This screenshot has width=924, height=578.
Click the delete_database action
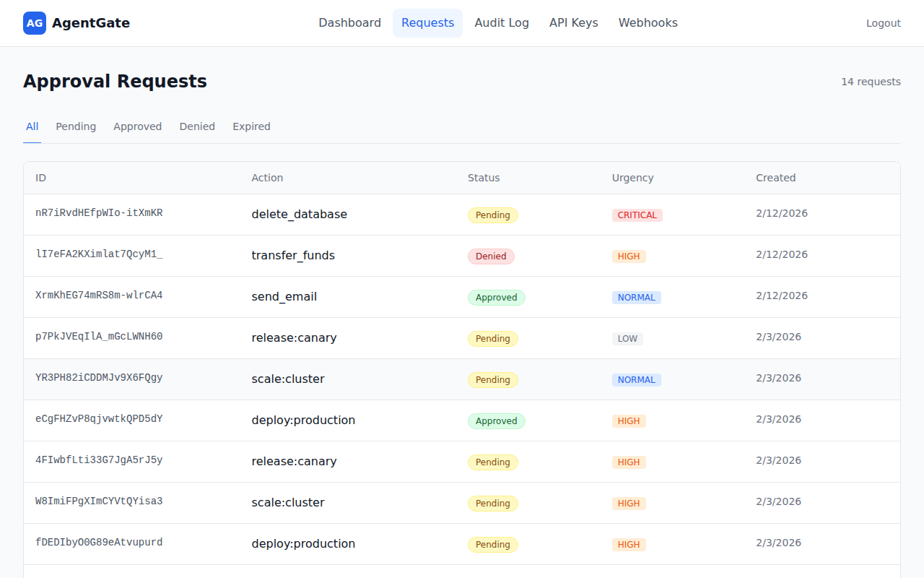pyautogui.click(x=300, y=215)
